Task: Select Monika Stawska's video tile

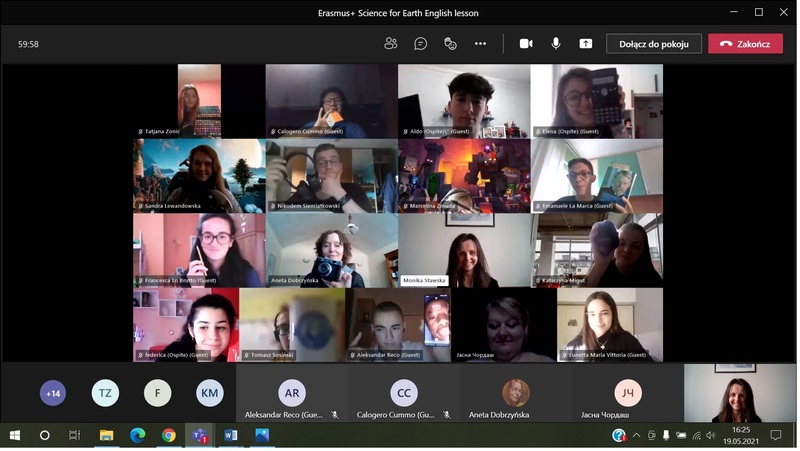Action: [x=464, y=250]
